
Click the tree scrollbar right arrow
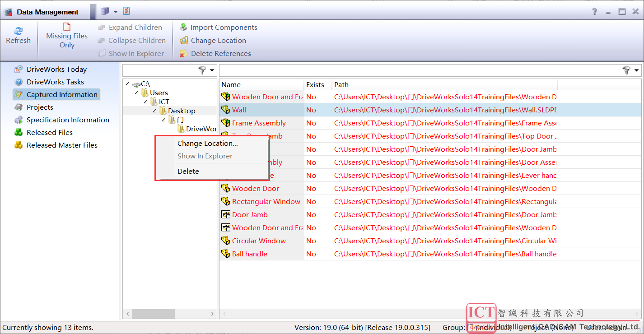tap(213, 314)
